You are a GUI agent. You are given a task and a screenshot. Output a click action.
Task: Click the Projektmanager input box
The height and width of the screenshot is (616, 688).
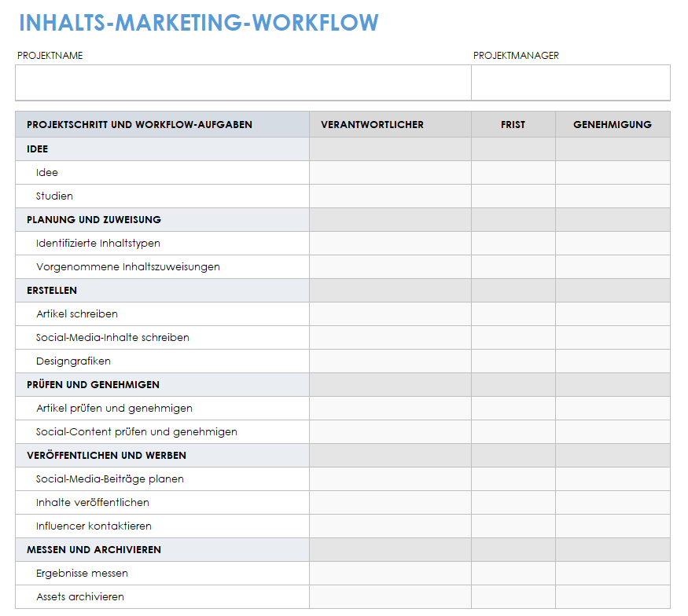click(x=571, y=82)
